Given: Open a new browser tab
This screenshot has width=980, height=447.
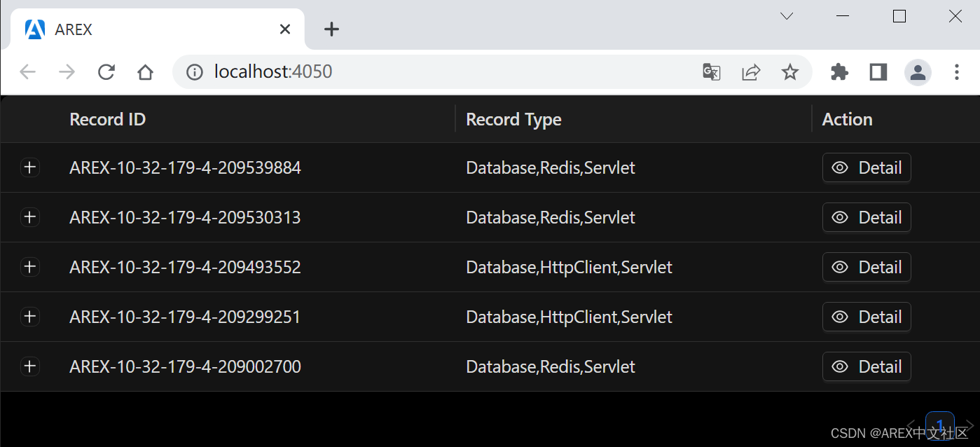Looking at the screenshot, I should (332, 29).
